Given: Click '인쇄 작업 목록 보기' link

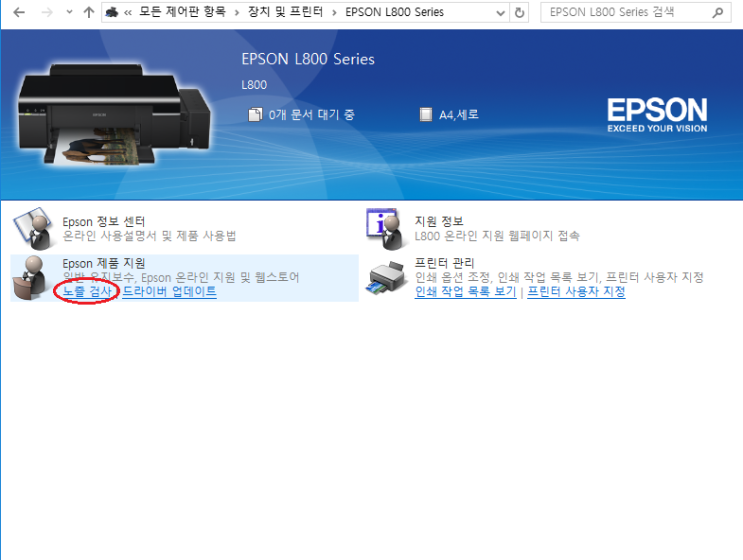Looking at the screenshot, I should pyautogui.click(x=465, y=291).
